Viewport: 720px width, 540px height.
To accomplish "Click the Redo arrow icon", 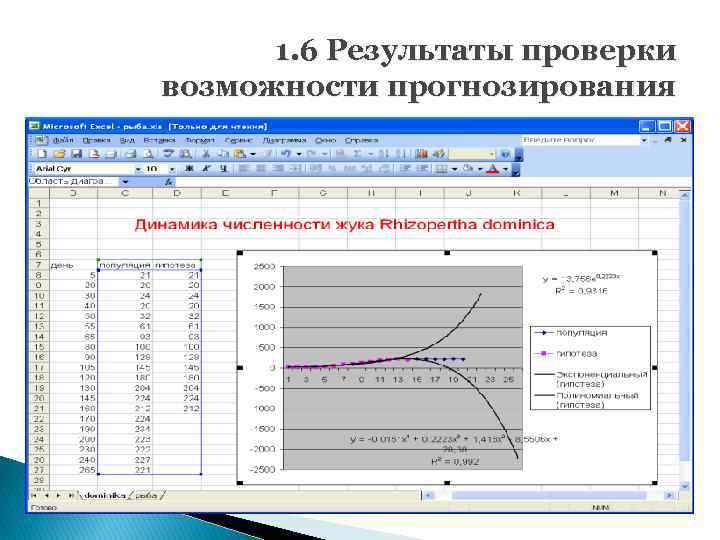I will (312, 154).
